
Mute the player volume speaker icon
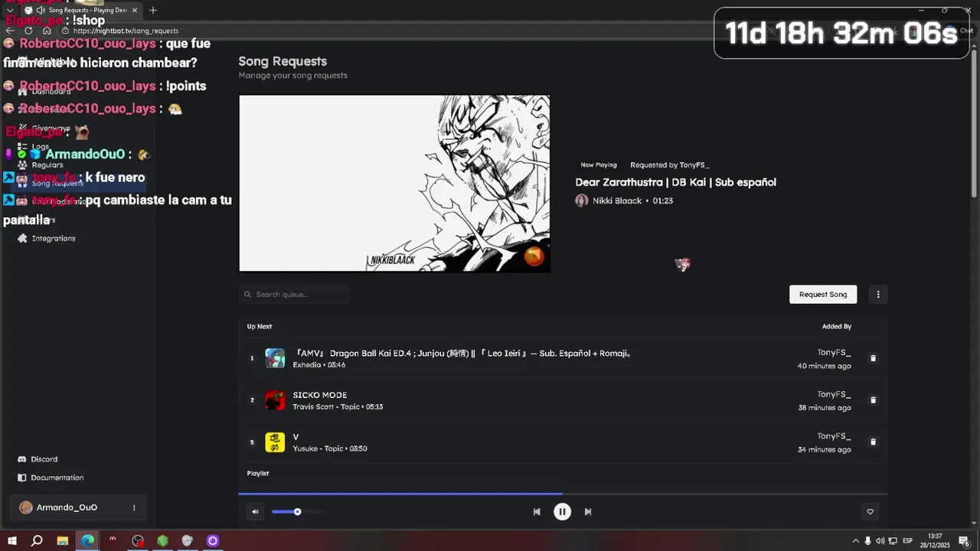click(x=255, y=512)
